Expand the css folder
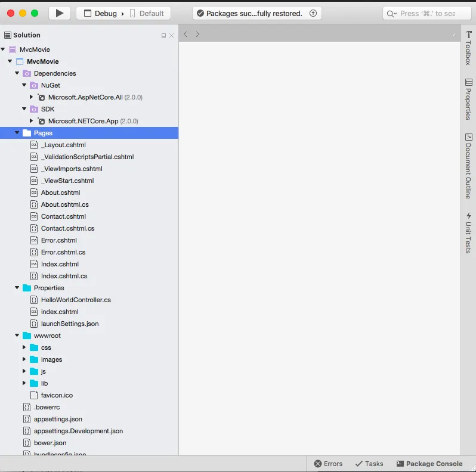The height and width of the screenshot is (472, 476). tap(24, 347)
